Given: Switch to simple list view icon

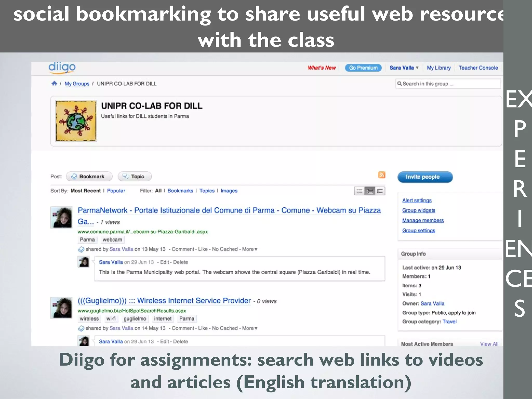Looking at the screenshot, I should pos(359,191).
